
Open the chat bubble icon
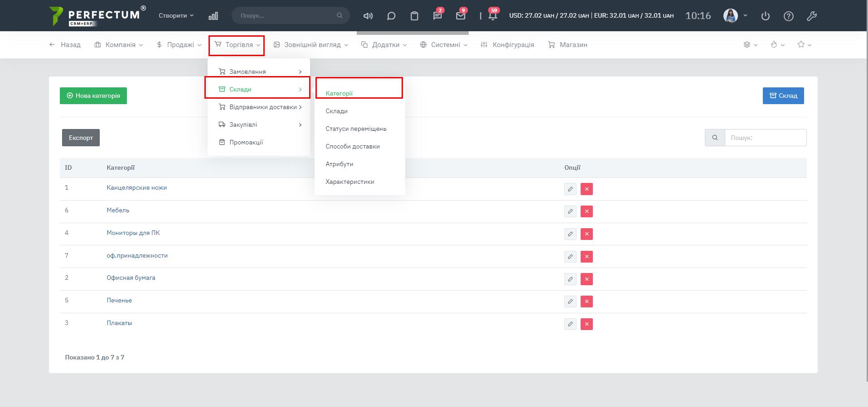point(391,16)
